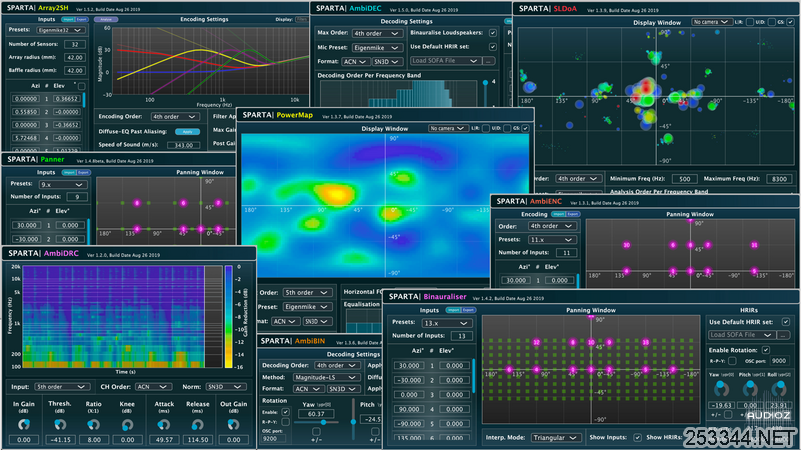801x450 pixels.
Task: Toggle R-P-Y checkbox in Binauraliser
Action: 732,361
